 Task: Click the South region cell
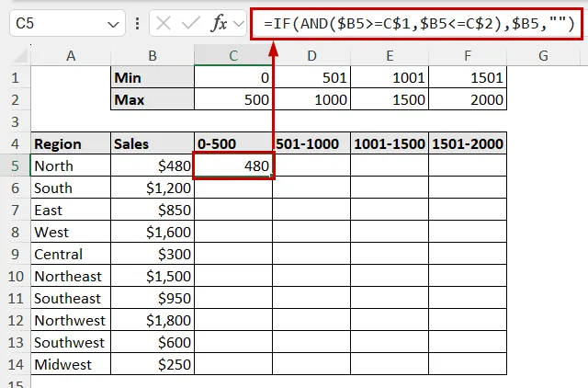tap(71, 188)
